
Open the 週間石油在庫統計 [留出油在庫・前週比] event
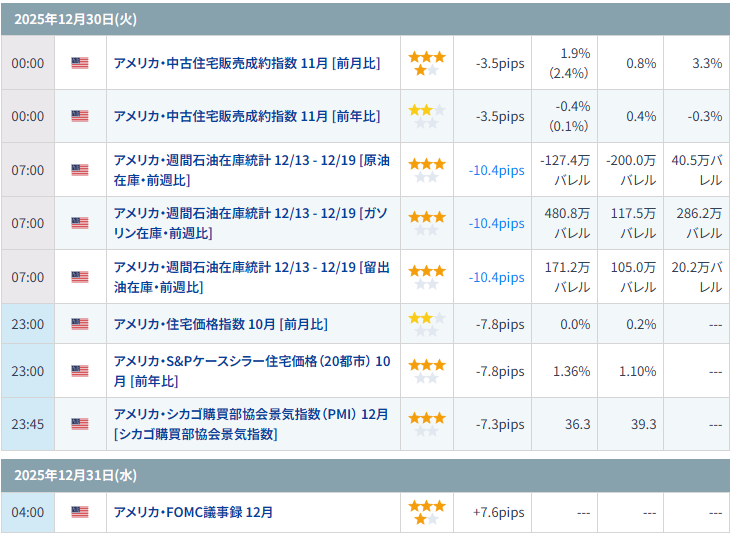[x=251, y=277]
